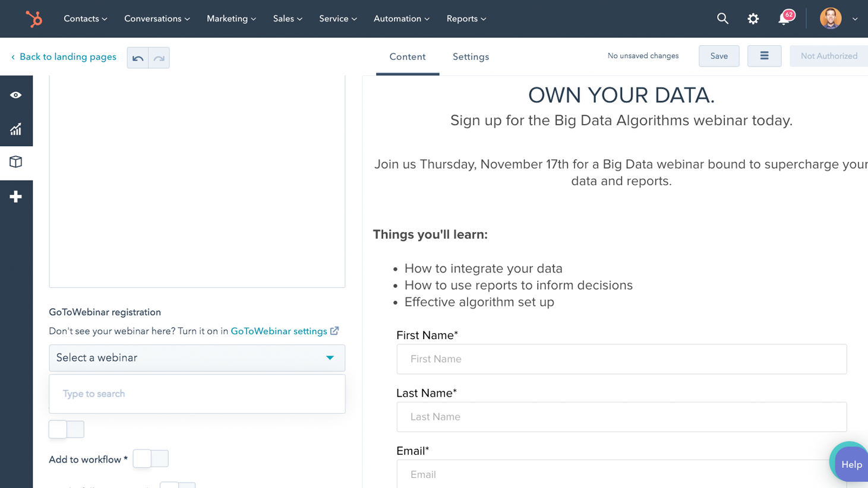Toggle the Add to workflow switch

(151, 458)
